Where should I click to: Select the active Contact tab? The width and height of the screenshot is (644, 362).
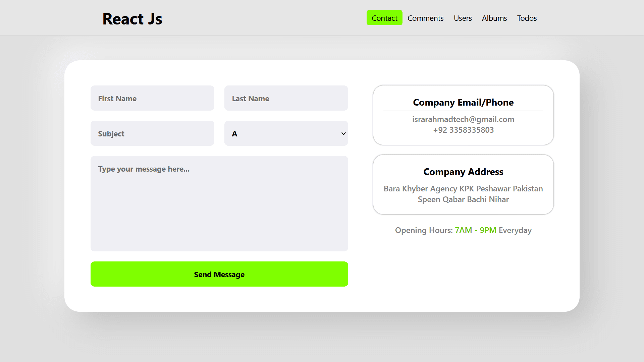coord(384,18)
